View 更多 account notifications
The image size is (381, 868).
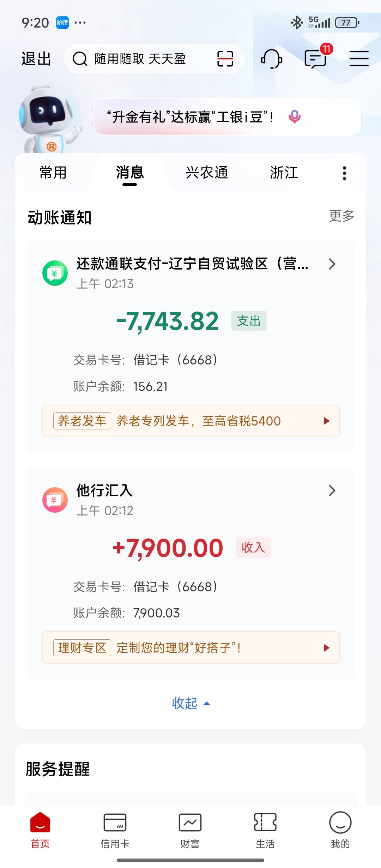341,216
